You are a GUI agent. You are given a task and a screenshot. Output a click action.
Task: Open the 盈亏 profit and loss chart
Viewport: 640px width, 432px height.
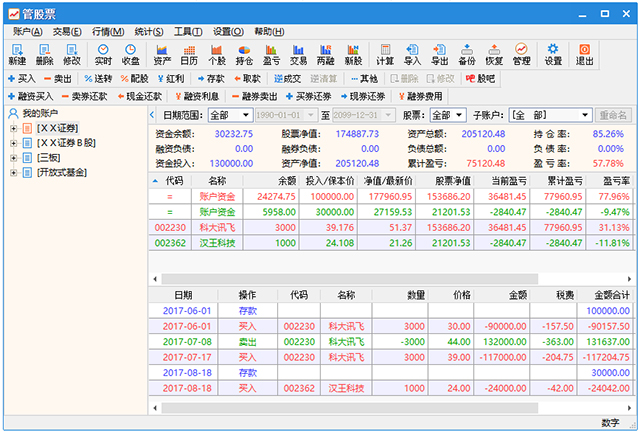tap(271, 55)
